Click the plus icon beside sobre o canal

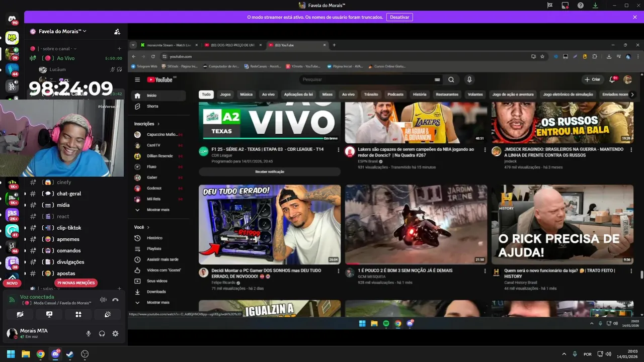(x=119, y=49)
